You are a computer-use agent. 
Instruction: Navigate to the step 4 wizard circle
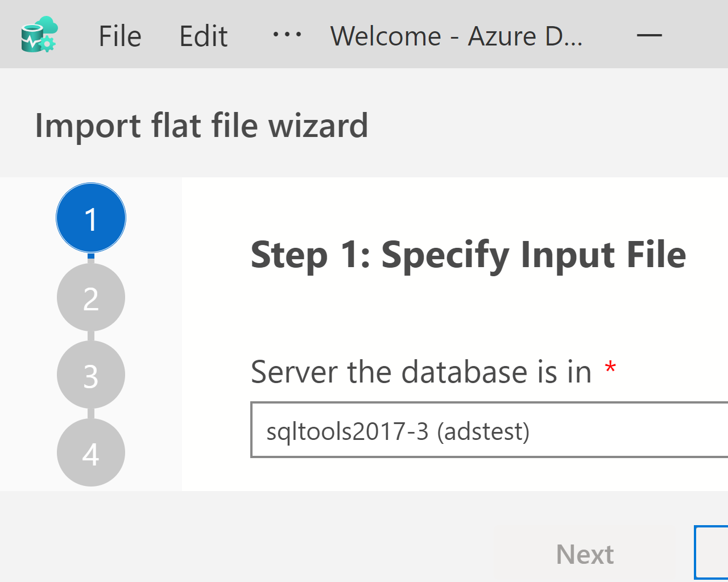tap(90, 452)
